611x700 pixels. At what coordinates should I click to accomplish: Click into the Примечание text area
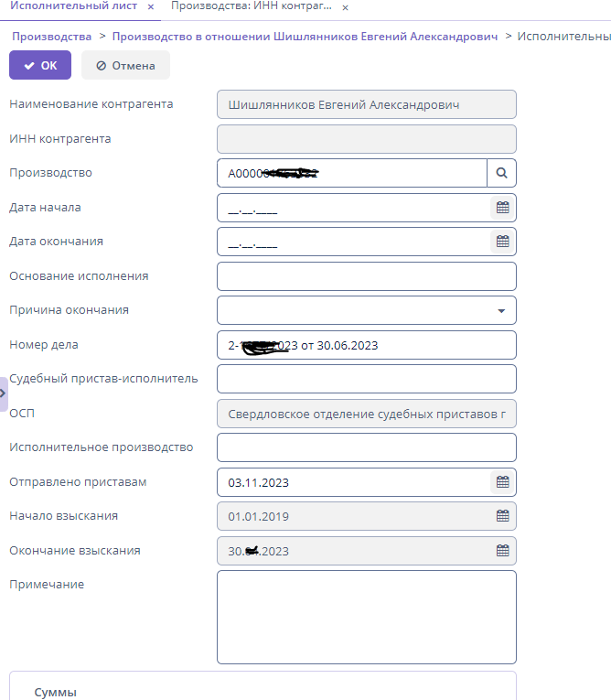[x=366, y=617]
